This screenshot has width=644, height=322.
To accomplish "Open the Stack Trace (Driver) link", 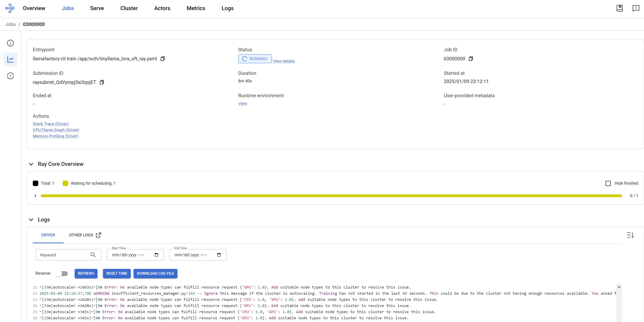I will coord(51,124).
